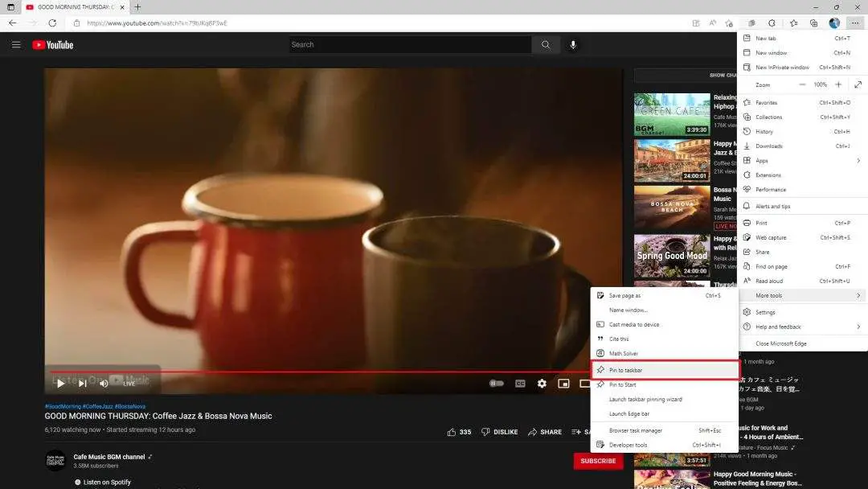
Task: Open YouTube settings gear in the player
Action: point(542,384)
